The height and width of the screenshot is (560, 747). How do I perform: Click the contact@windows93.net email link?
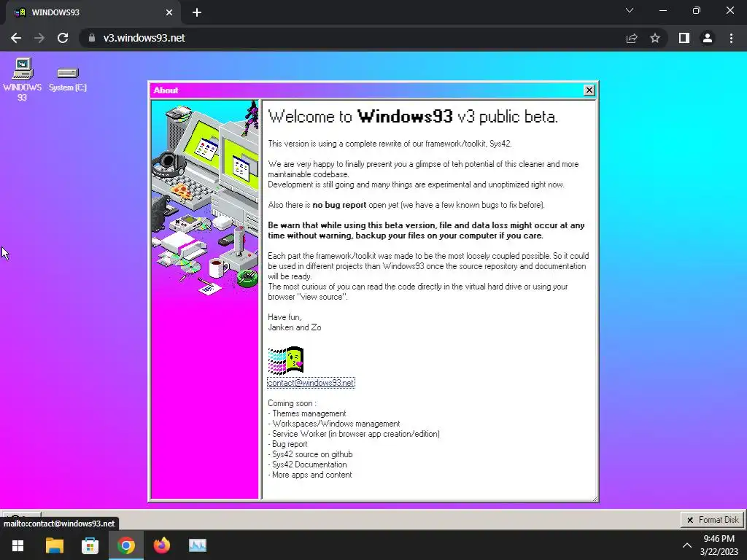[311, 383]
